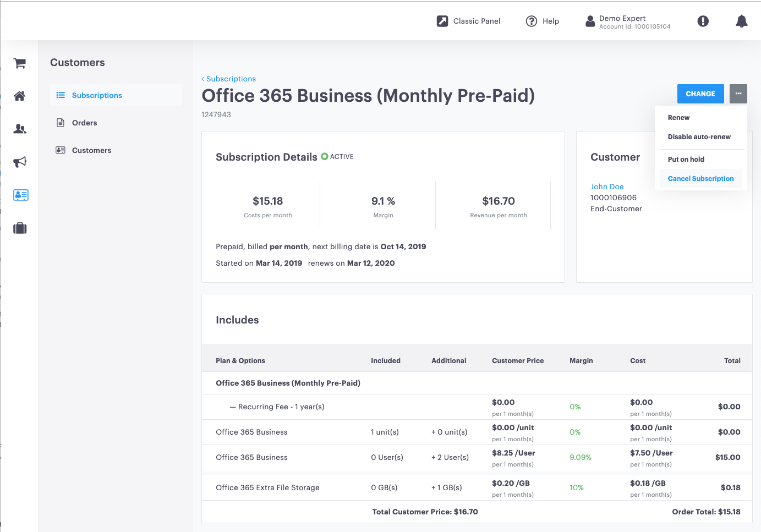Viewport: 761px width, 532px height.
Task: Click the Classic Panel arrow icon
Action: pyautogui.click(x=442, y=21)
